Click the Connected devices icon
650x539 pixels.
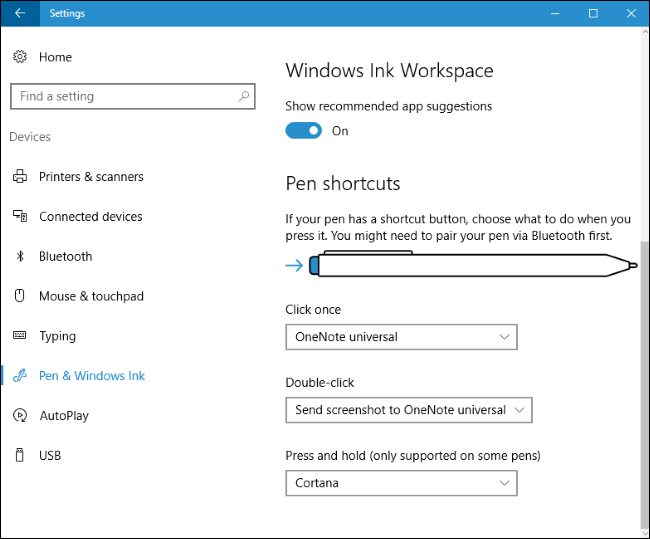[19, 217]
